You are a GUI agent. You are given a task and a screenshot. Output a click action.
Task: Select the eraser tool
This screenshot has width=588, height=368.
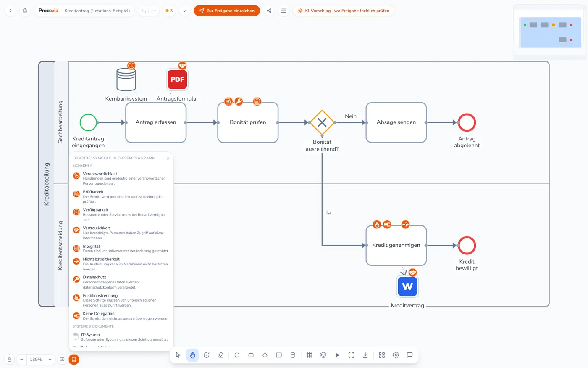[x=220, y=355]
